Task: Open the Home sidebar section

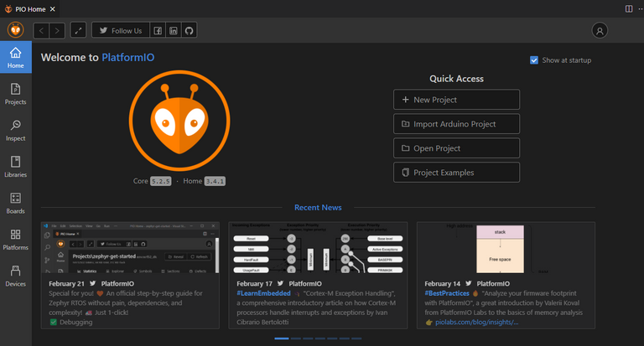Action: [x=16, y=58]
